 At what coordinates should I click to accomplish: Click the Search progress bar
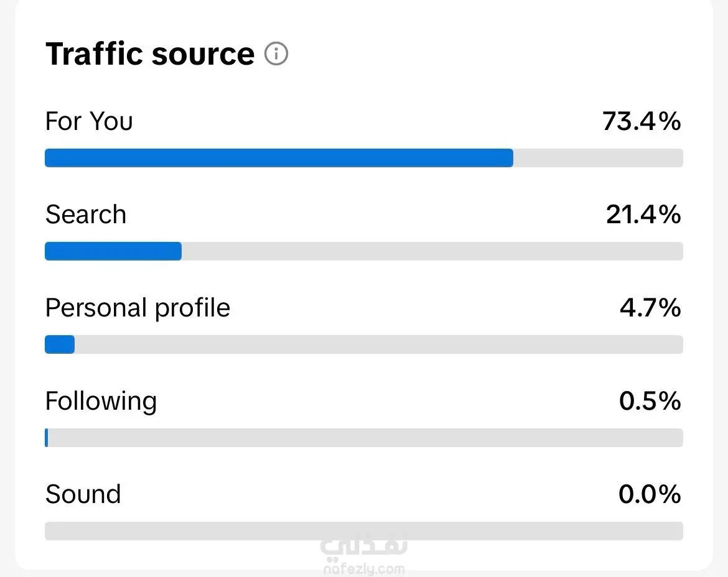coord(363,251)
